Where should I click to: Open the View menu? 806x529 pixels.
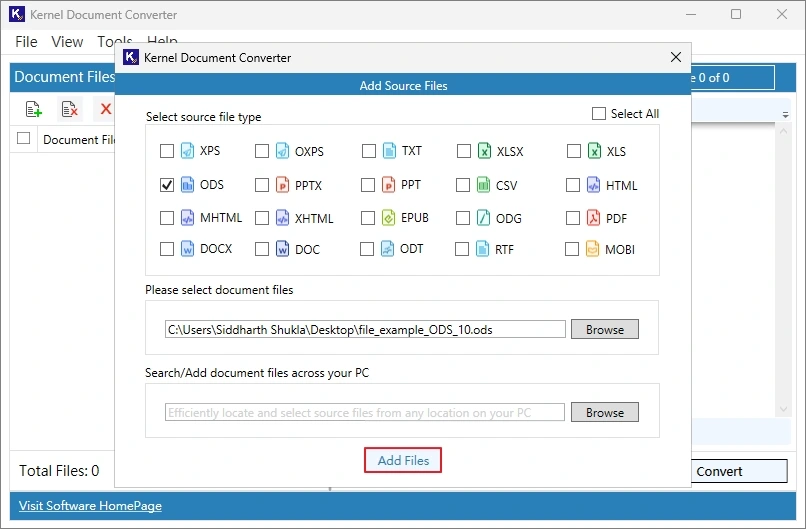click(67, 42)
